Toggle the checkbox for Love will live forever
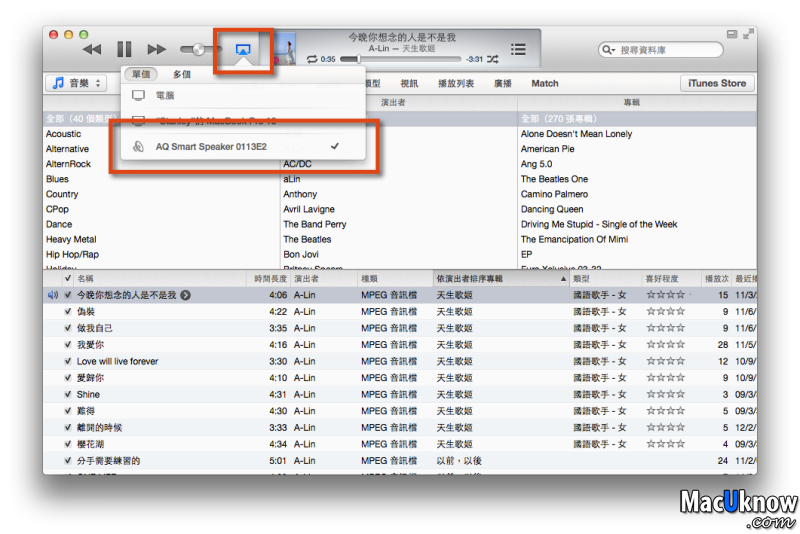Screen dimensions: 800x534 [x=67, y=361]
